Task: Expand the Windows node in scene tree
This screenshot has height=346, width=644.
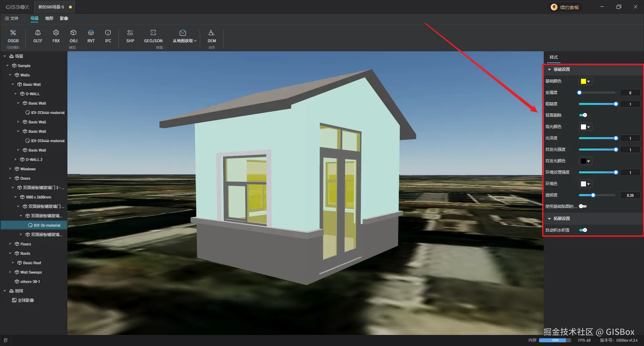Action: [x=10, y=169]
